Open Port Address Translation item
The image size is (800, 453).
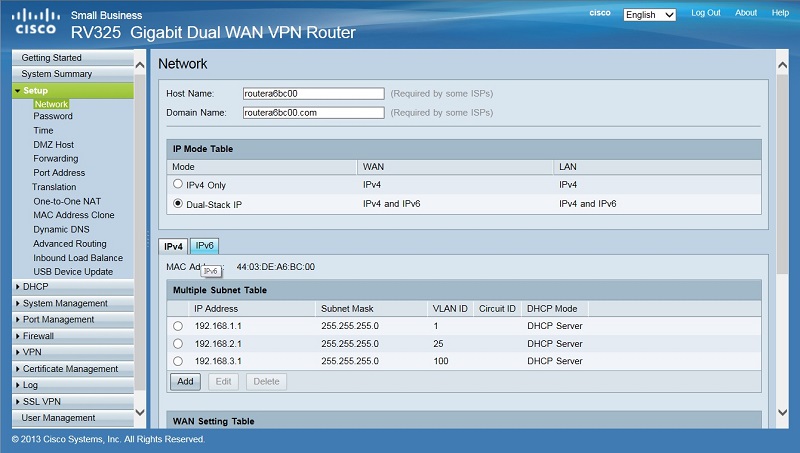point(59,180)
